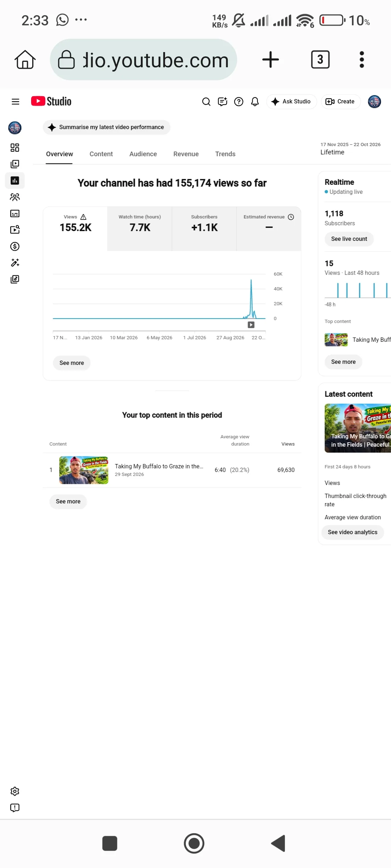The width and height of the screenshot is (391, 868).
Task: Open the Earn dollar sidebar icon
Action: point(15,246)
